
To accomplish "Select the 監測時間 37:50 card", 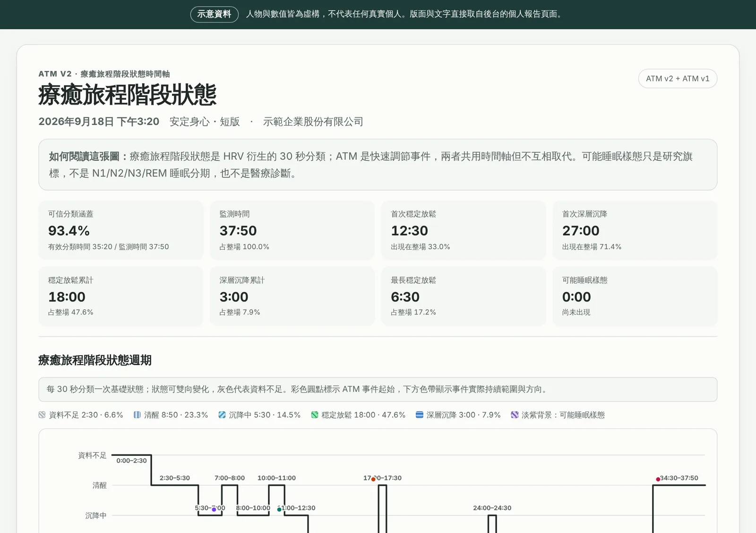I will [x=292, y=230].
